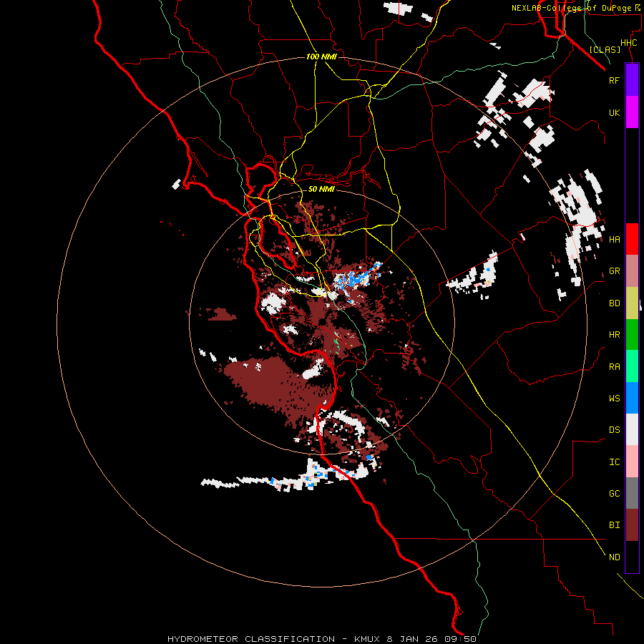
Task: Click the "DS" legend label
Action: click(x=614, y=430)
